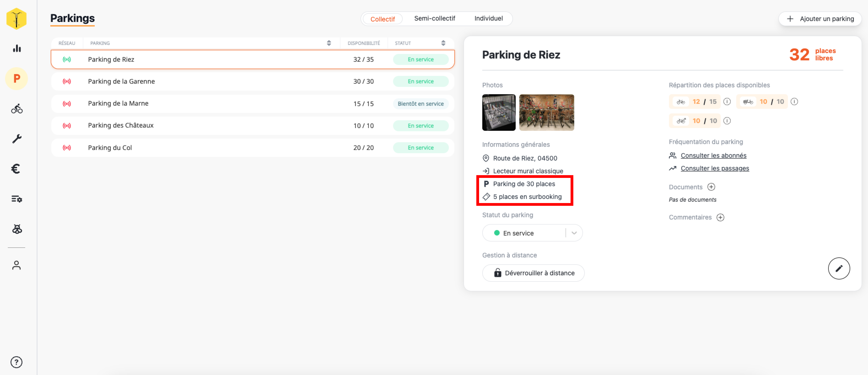
Task: Open the maintenance wrench sidebar icon
Action: coord(16,139)
